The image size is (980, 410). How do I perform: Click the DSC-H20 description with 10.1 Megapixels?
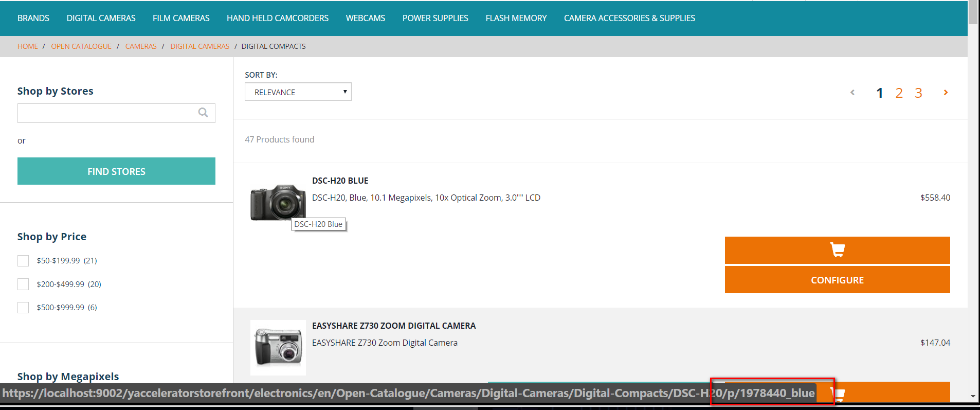[426, 198]
